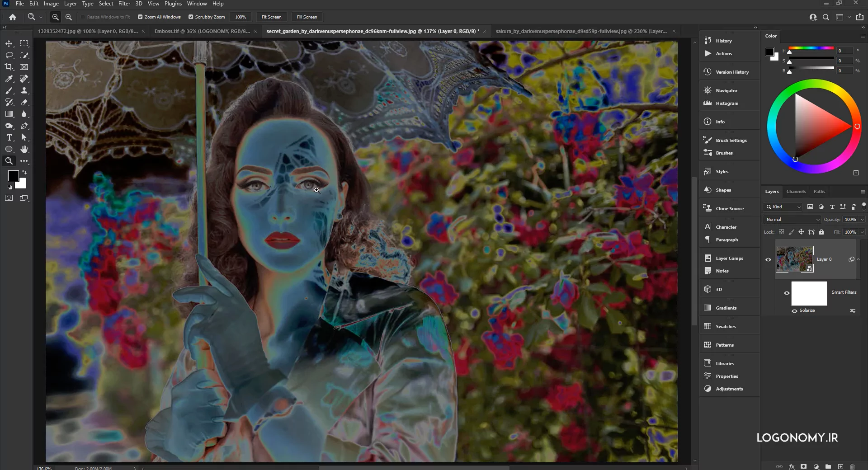Open the Kind filter dropdown
This screenshot has height=470, width=868.
pos(783,207)
